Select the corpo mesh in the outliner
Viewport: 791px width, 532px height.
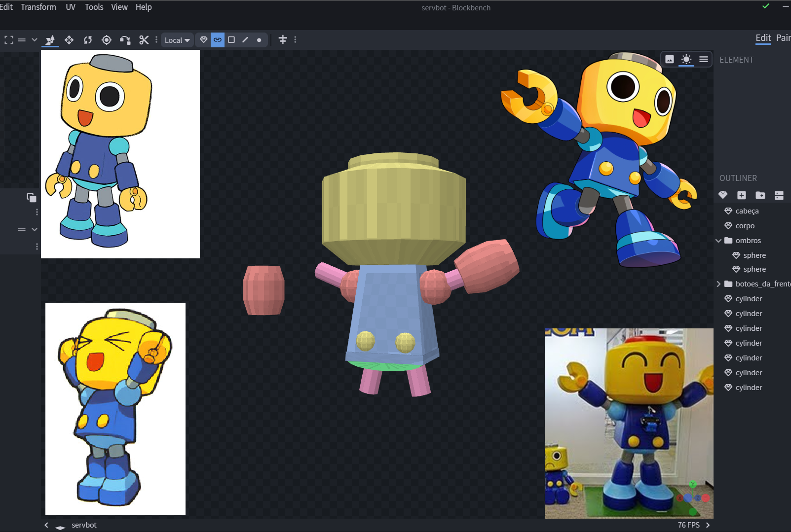click(753, 226)
